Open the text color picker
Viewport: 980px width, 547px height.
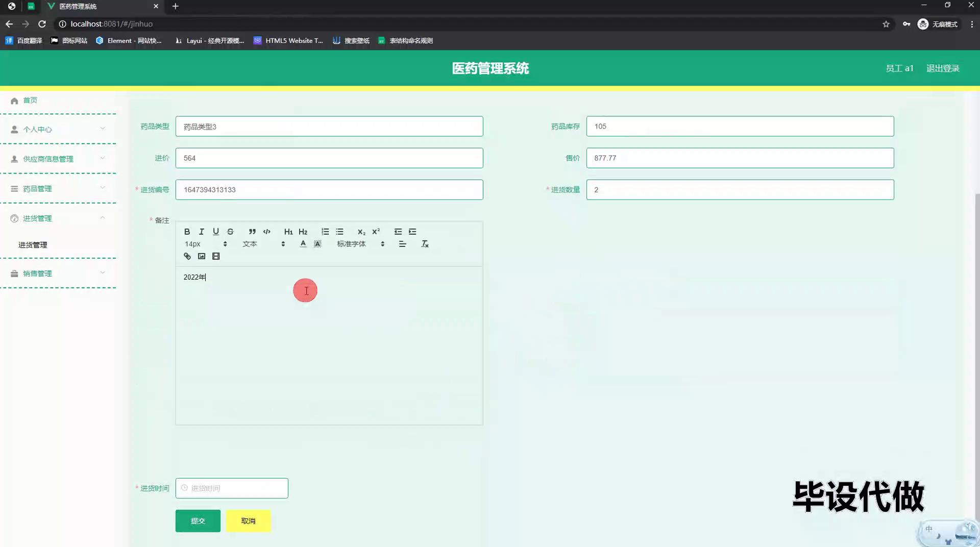[303, 244]
